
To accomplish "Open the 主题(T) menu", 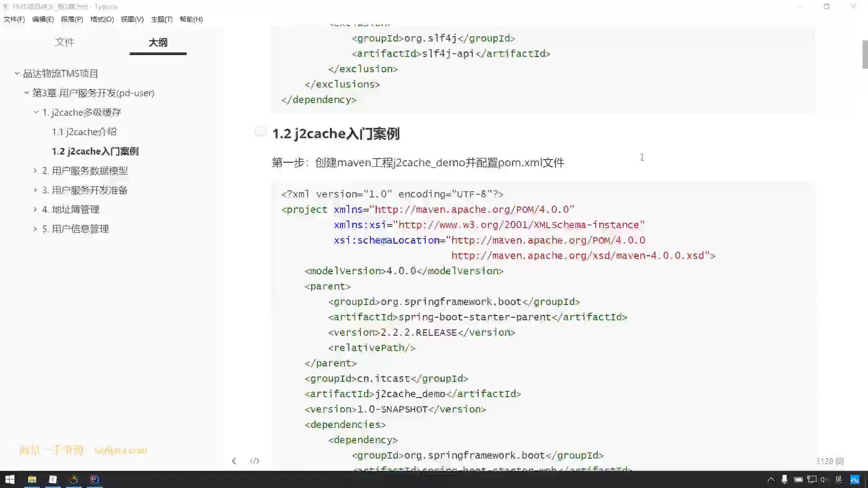I will tap(162, 19).
